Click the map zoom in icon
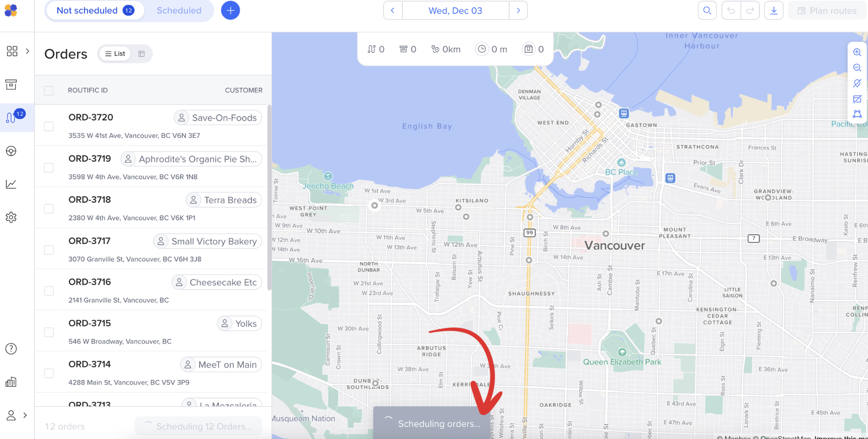 tap(857, 52)
